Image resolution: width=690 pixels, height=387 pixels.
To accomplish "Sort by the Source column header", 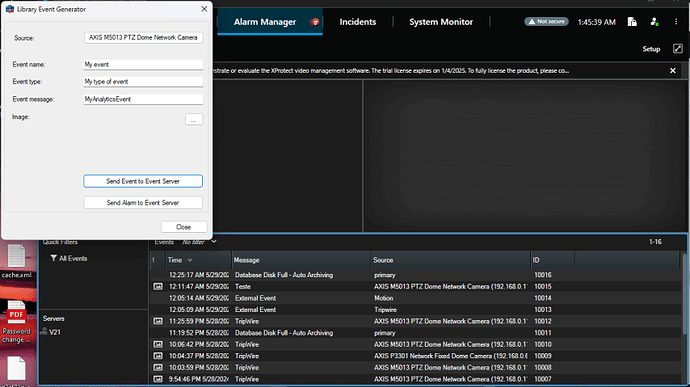I will (451, 260).
